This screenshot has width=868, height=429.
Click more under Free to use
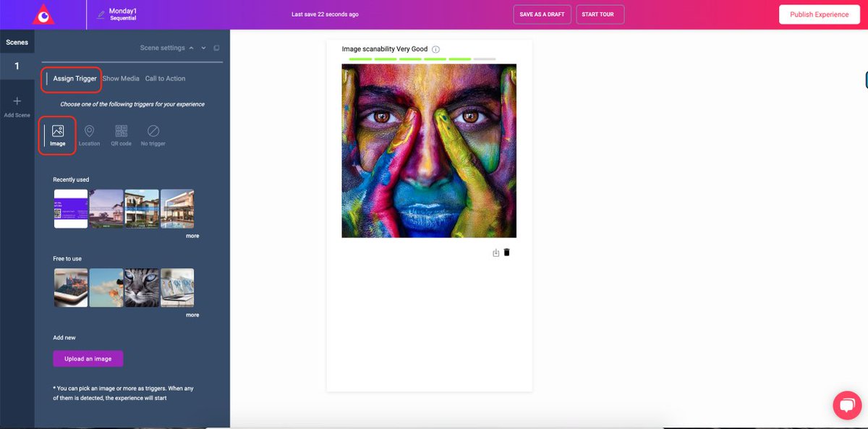[x=192, y=315]
